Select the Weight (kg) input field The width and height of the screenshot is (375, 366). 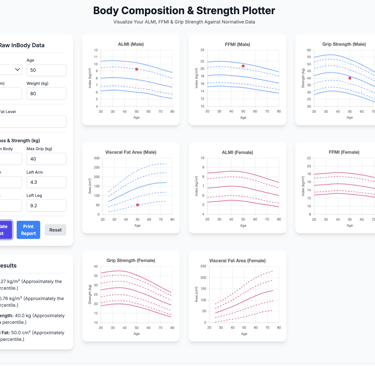tap(46, 94)
